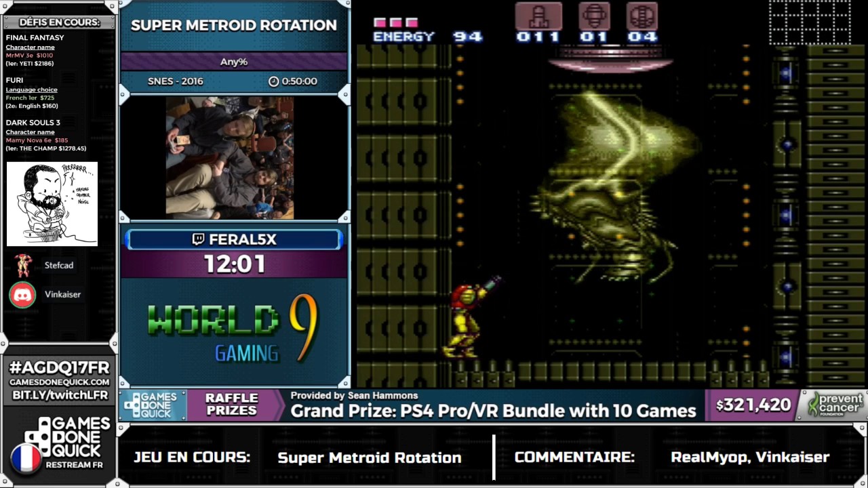
Task: Click Super Metroid Rotation in the bottom bar
Action: point(370,458)
